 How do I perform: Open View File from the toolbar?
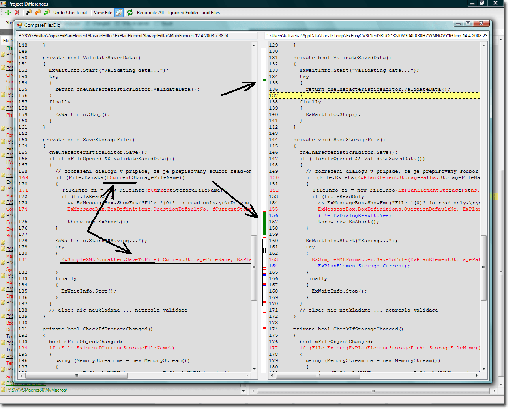(103, 13)
